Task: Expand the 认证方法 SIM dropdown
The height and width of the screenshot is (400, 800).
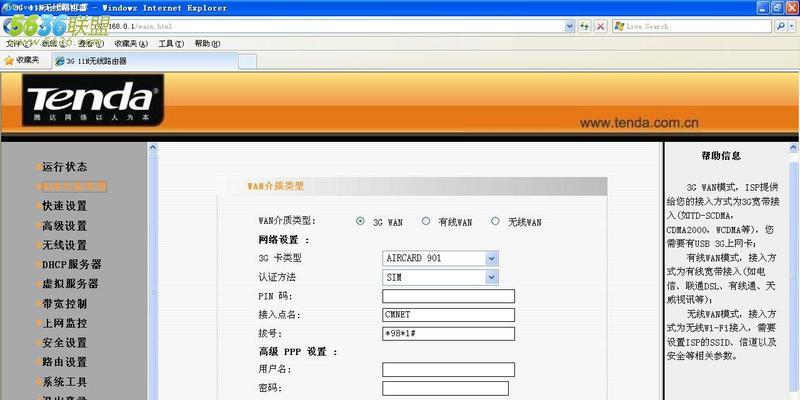Action: click(x=491, y=278)
